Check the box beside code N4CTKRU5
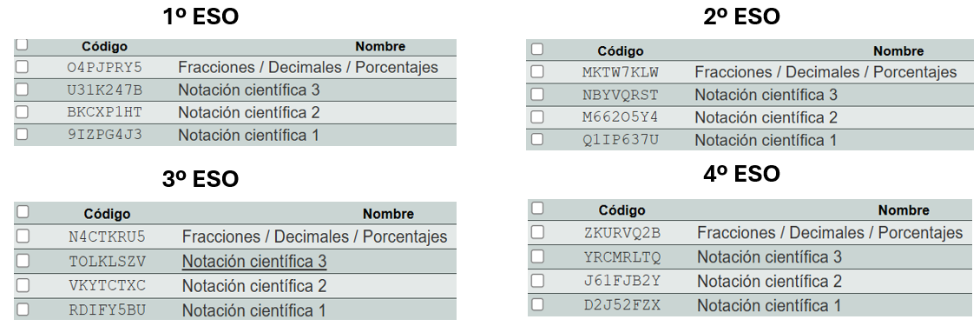The height and width of the screenshot is (326, 980). [x=23, y=236]
